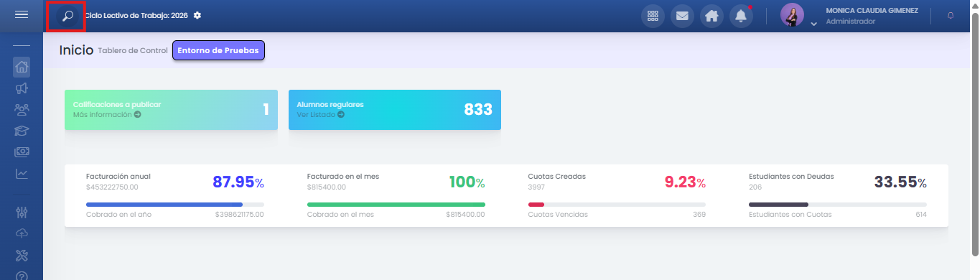Click the Inicio page title

click(x=76, y=50)
